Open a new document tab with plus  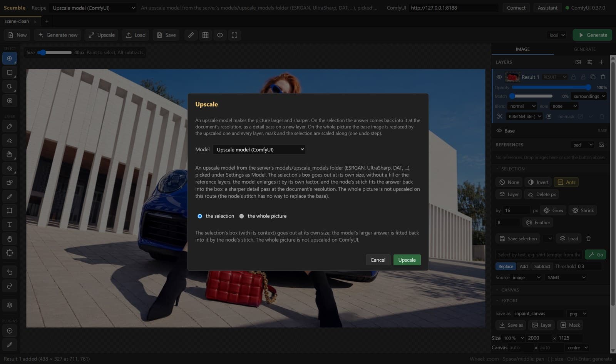[x=47, y=22]
